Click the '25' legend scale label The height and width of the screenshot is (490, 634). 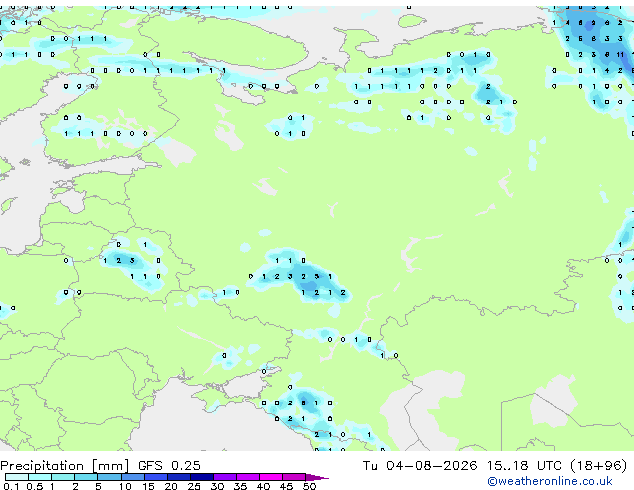(194, 486)
